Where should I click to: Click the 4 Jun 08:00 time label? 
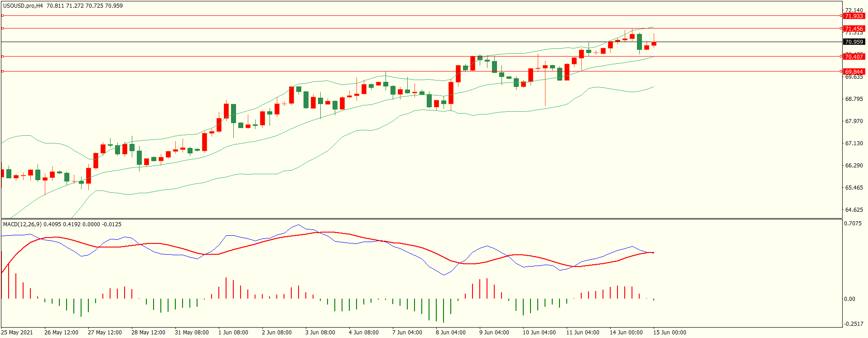(x=364, y=333)
